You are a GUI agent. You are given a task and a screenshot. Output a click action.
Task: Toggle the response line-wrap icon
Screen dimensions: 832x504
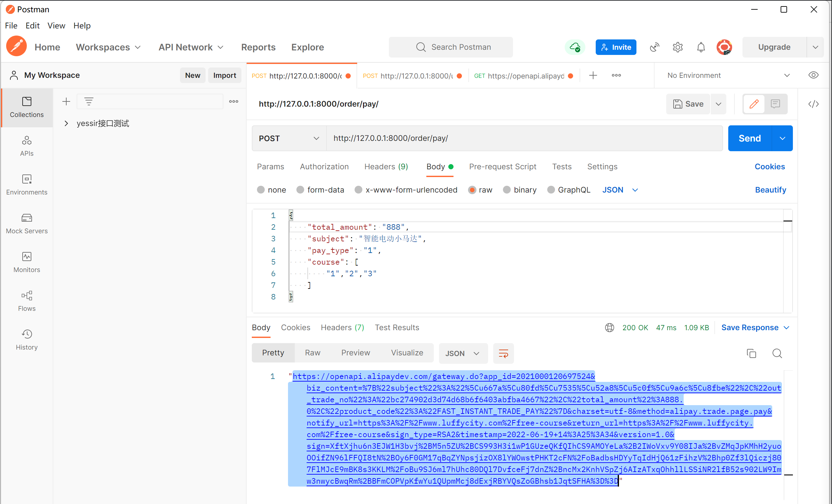(503, 353)
